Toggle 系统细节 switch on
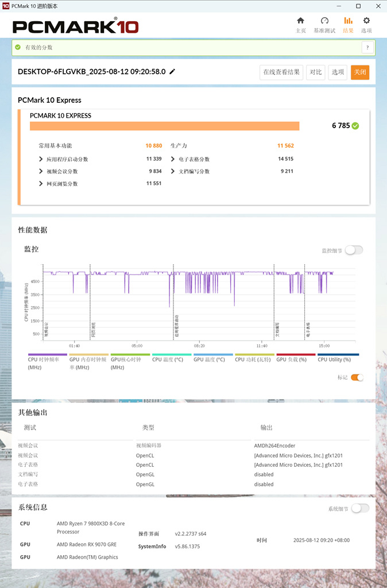Viewport: 387px width, 588px height. 361,508
